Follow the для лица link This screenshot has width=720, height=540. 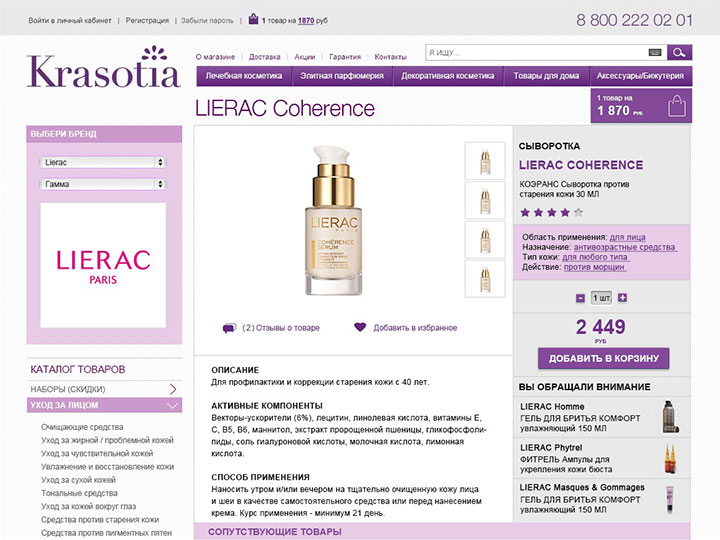(627, 237)
